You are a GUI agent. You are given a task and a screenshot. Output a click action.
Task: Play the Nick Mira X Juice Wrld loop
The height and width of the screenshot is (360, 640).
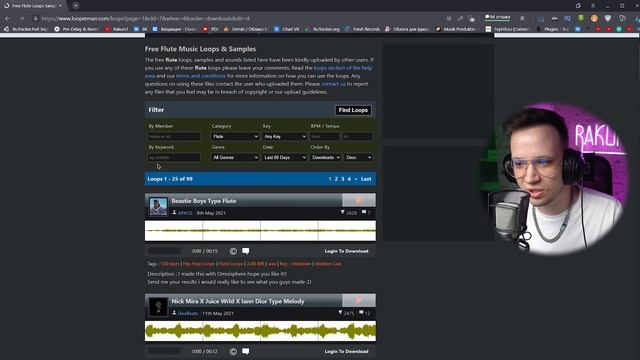click(359, 301)
